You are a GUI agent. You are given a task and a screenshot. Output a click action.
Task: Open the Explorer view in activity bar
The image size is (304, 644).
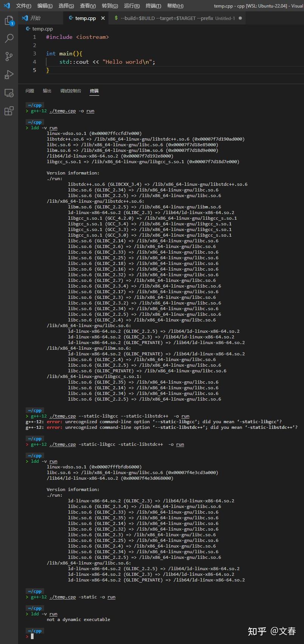pos(9,20)
